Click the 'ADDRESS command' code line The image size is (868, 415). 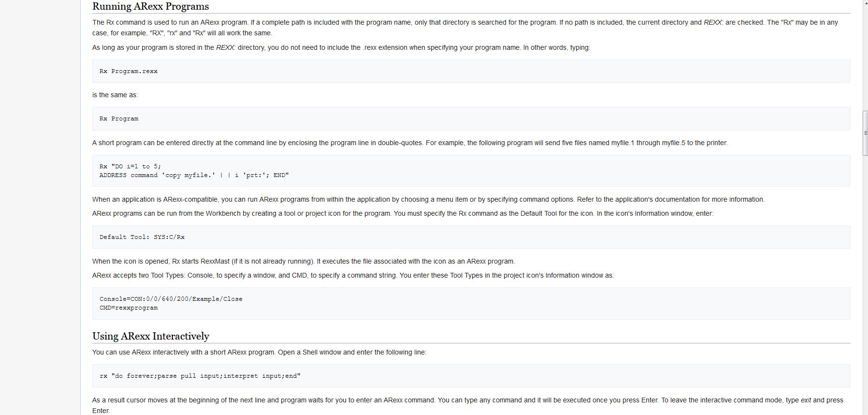tap(194, 175)
